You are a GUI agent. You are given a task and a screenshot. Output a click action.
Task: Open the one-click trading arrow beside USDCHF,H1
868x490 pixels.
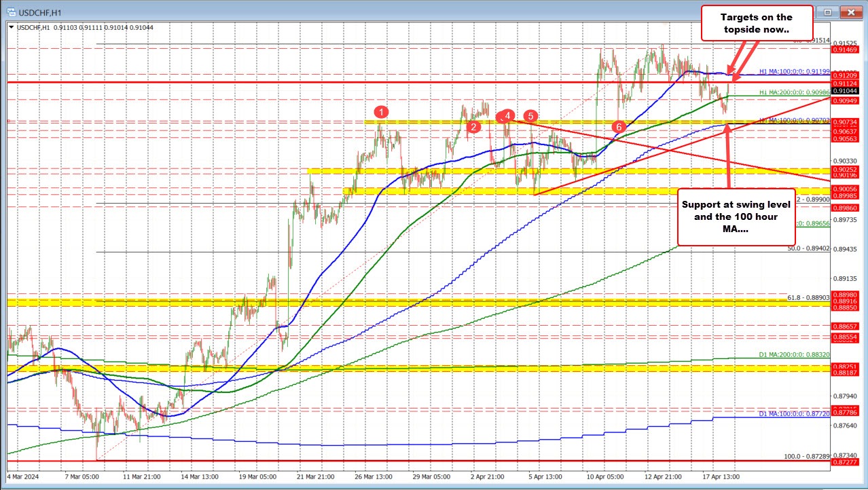pyautogui.click(x=13, y=27)
